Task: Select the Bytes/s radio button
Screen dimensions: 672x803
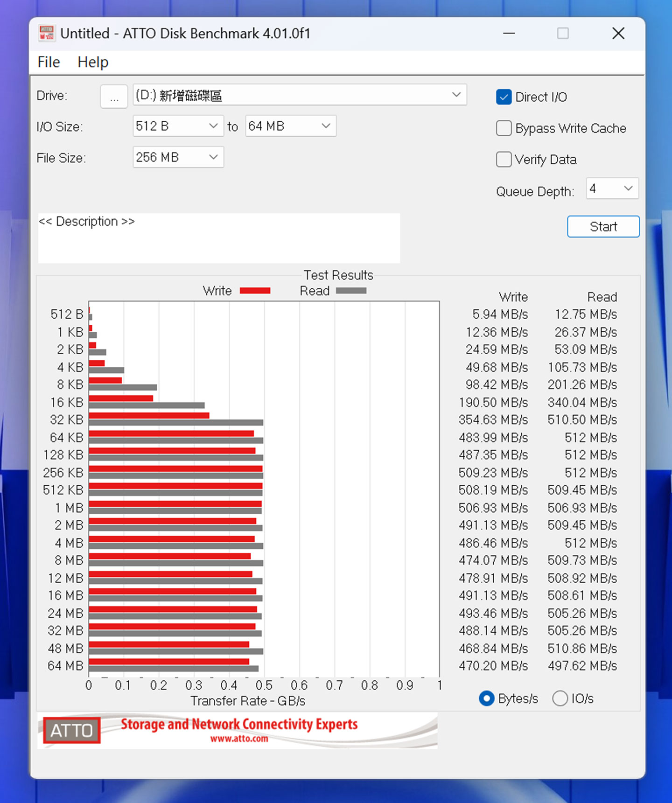Action: (x=487, y=698)
